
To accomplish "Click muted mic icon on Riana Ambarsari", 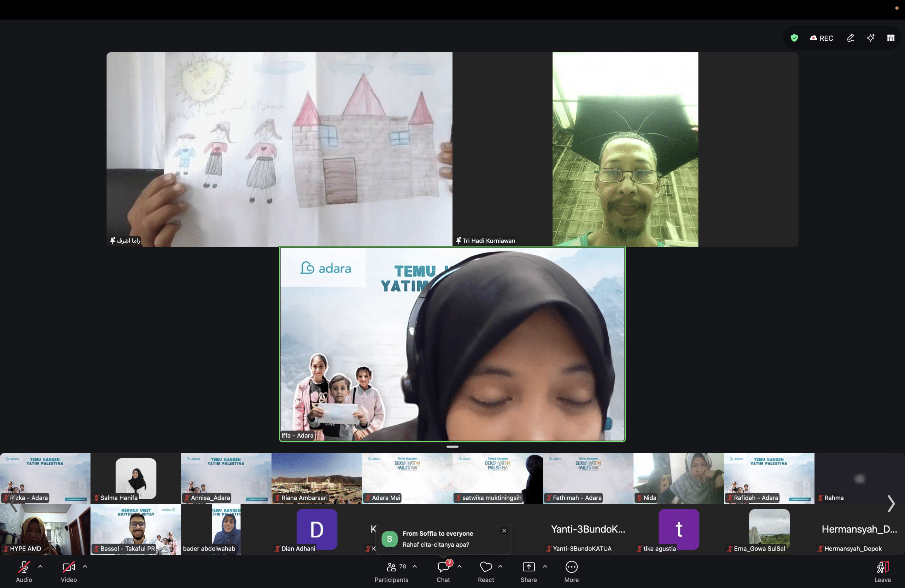I will 278,498.
